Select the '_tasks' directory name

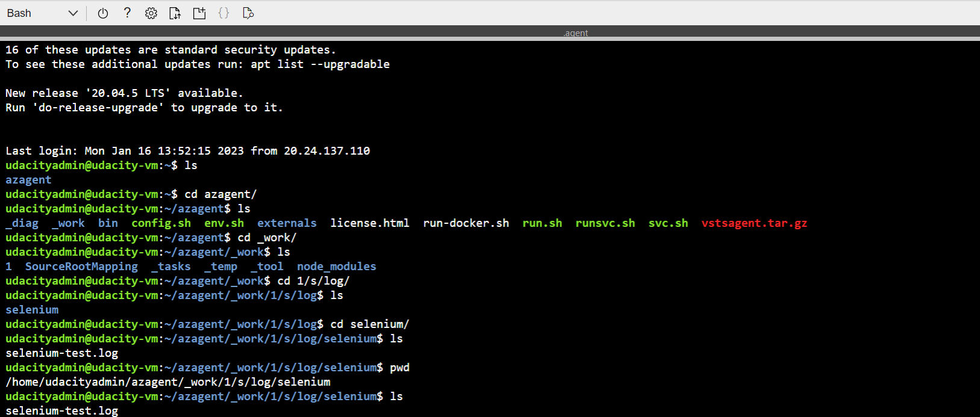tap(171, 267)
